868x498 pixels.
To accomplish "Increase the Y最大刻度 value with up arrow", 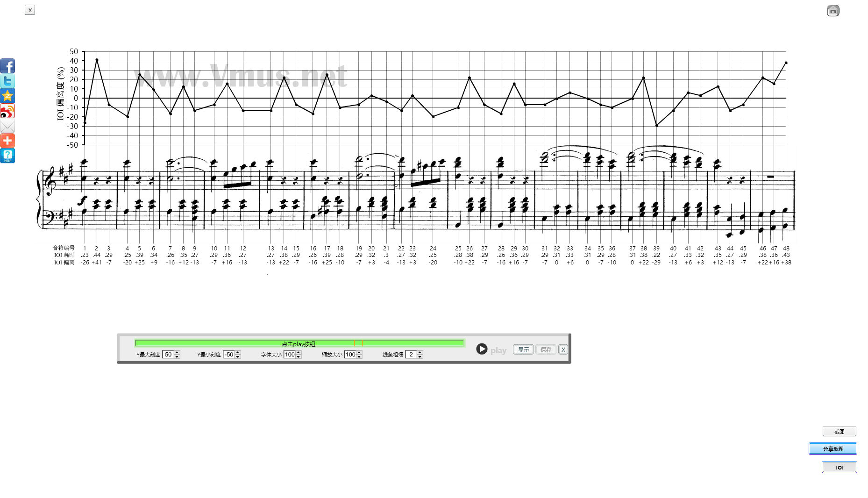I will click(x=177, y=353).
